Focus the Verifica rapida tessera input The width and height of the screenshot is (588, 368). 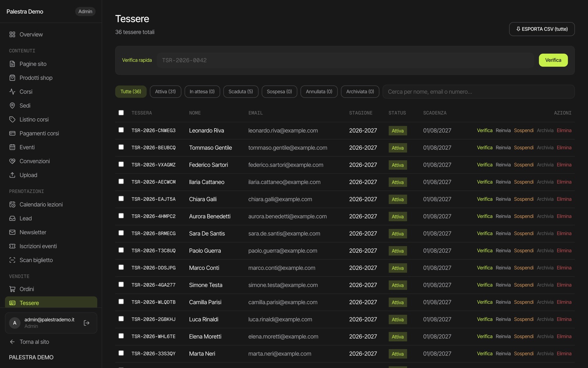(345, 60)
